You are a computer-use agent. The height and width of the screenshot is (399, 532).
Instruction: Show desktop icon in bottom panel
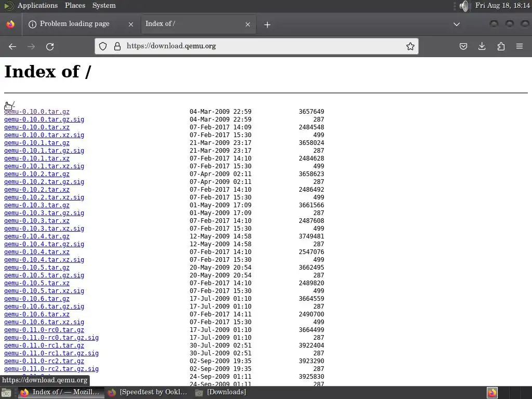(6, 393)
